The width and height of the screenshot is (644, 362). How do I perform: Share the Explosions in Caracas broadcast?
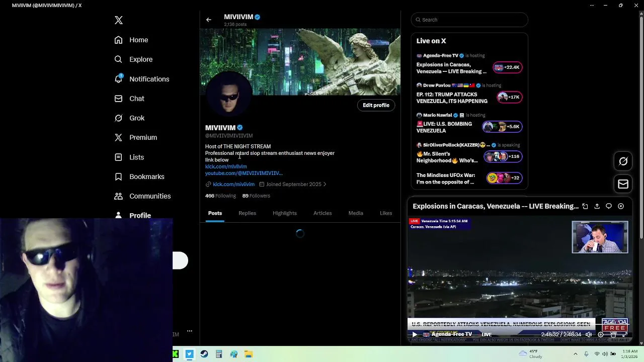(x=597, y=206)
